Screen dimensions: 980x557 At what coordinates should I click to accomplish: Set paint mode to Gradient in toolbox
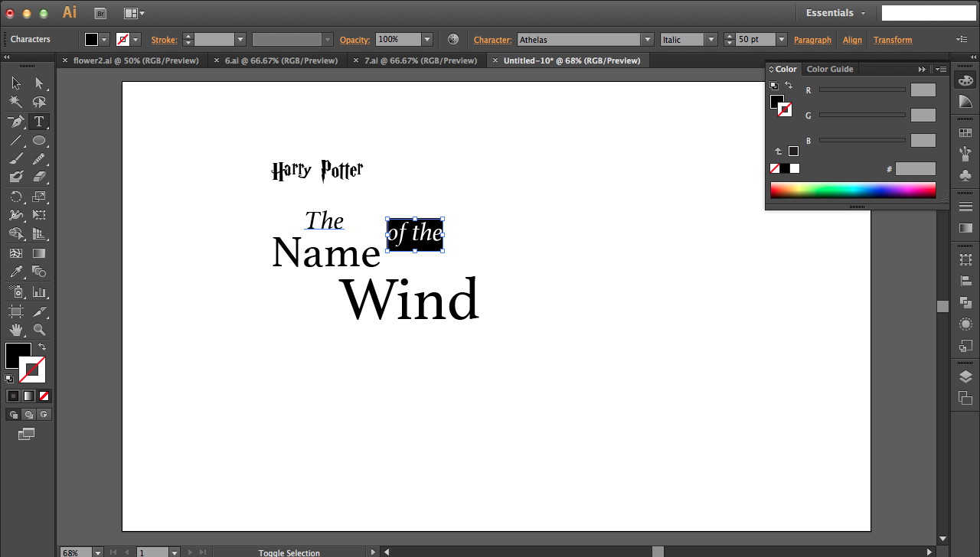point(28,396)
